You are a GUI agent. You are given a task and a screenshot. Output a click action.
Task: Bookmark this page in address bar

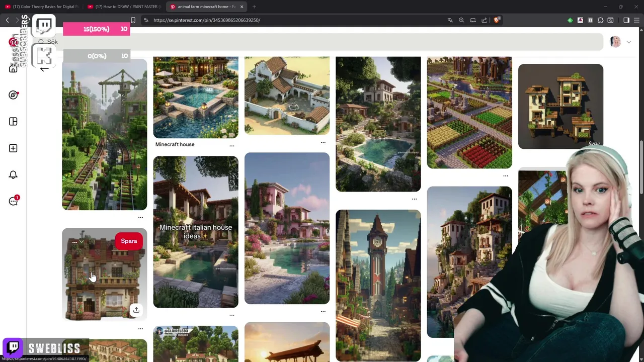(133, 20)
